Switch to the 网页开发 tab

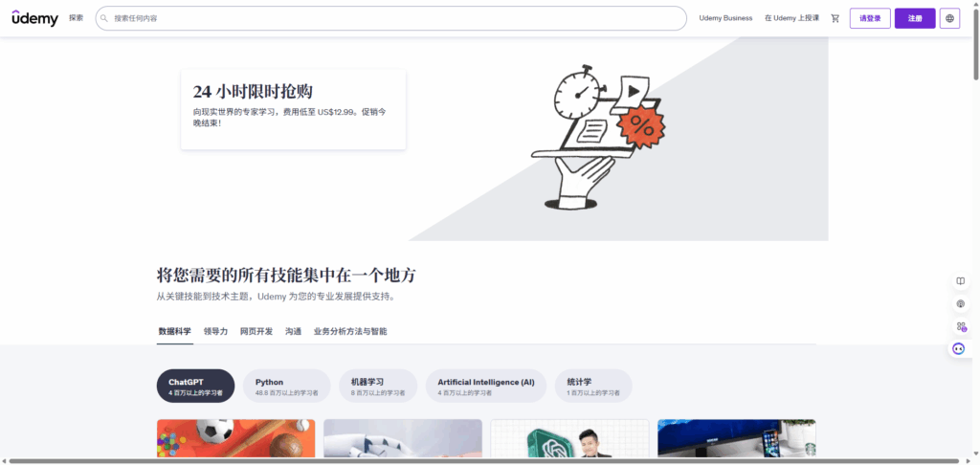[256, 332]
